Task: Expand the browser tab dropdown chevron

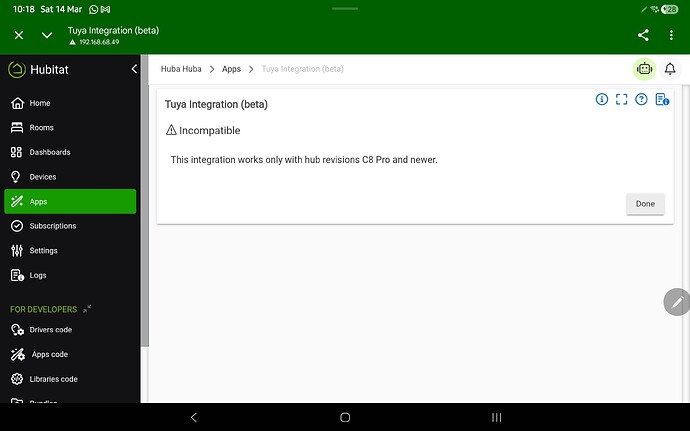Action: [47, 35]
